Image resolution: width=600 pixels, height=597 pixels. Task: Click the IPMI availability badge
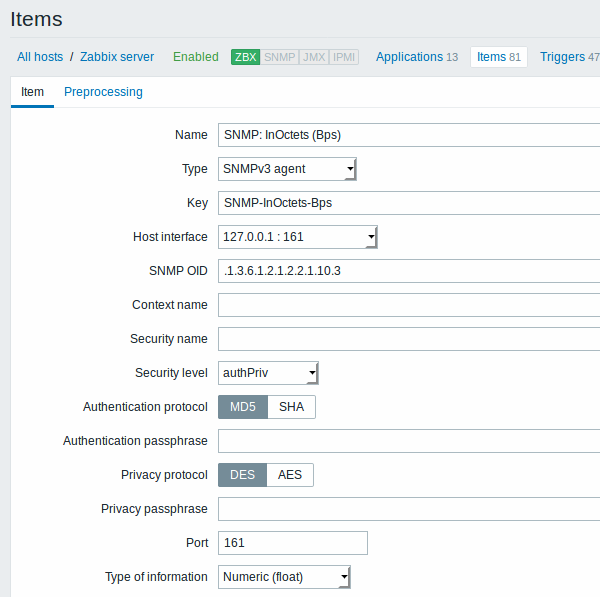coord(343,57)
